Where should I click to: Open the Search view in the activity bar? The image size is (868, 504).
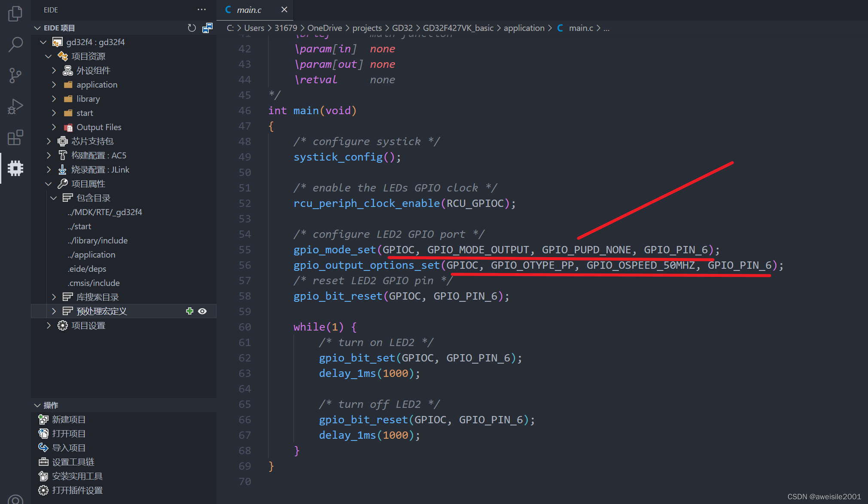(15, 45)
